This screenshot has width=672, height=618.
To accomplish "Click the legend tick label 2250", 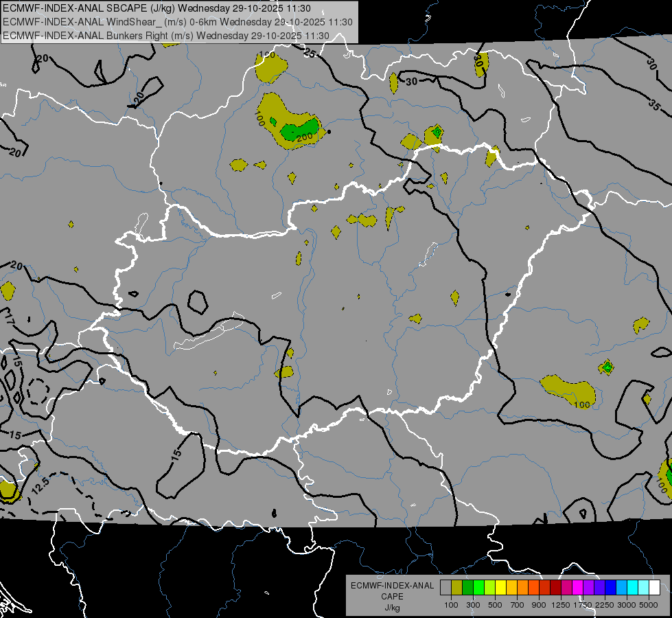I will pos(605,605).
